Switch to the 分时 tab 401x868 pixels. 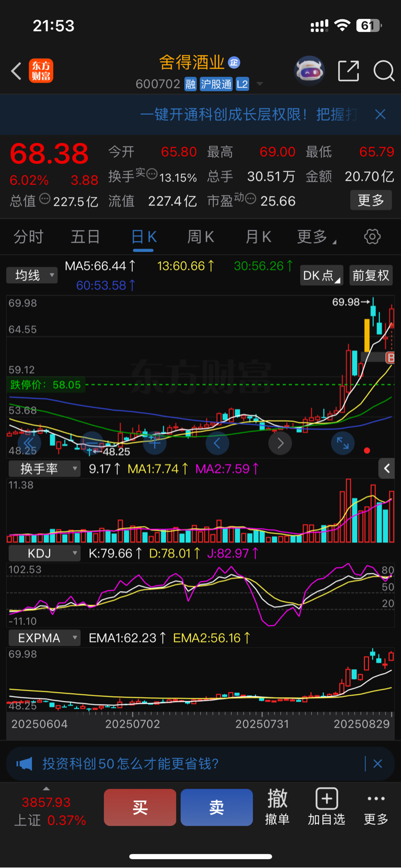click(x=28, y=237)
